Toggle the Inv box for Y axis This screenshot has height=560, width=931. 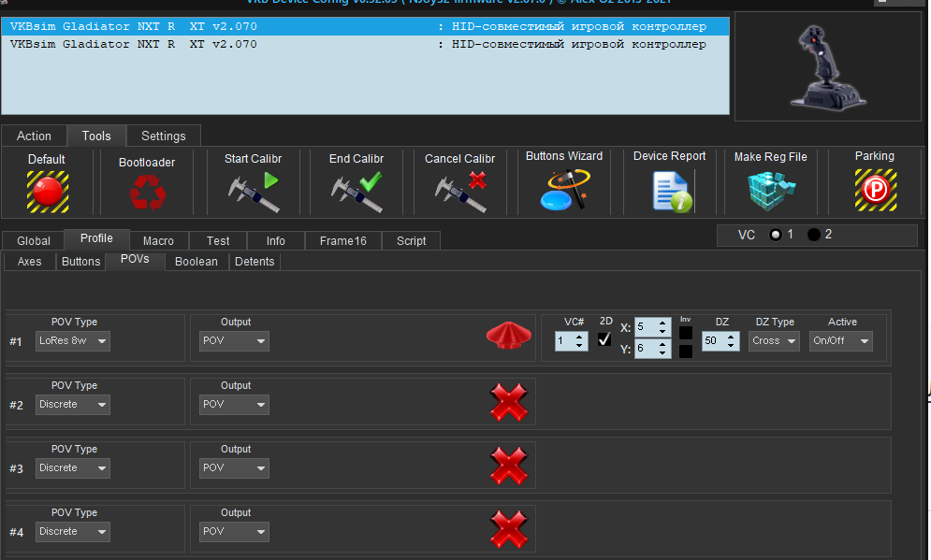tap(685, 352)
